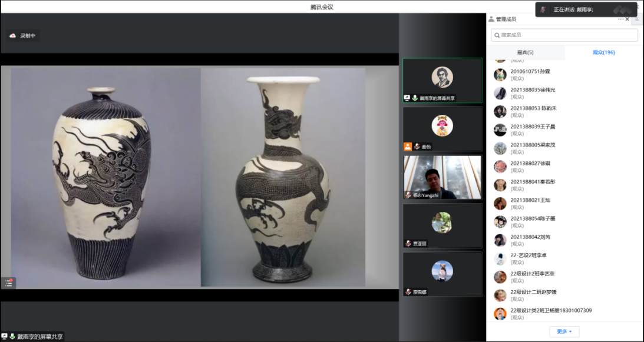Click the orange host icon on 秦怡's tile
Image resolution: width=644 pixels, height=342 pixels.
coord(407,147)
